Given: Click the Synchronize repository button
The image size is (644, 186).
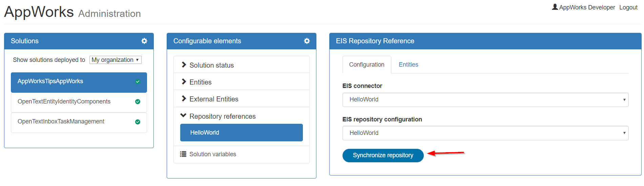Looking at the screenshot, I should tap(383, 156).
